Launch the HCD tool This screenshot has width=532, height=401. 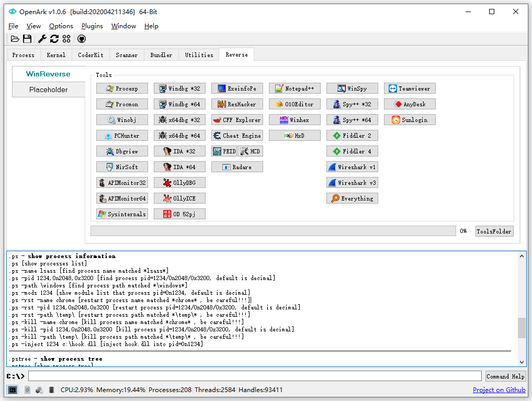[251, 151]
